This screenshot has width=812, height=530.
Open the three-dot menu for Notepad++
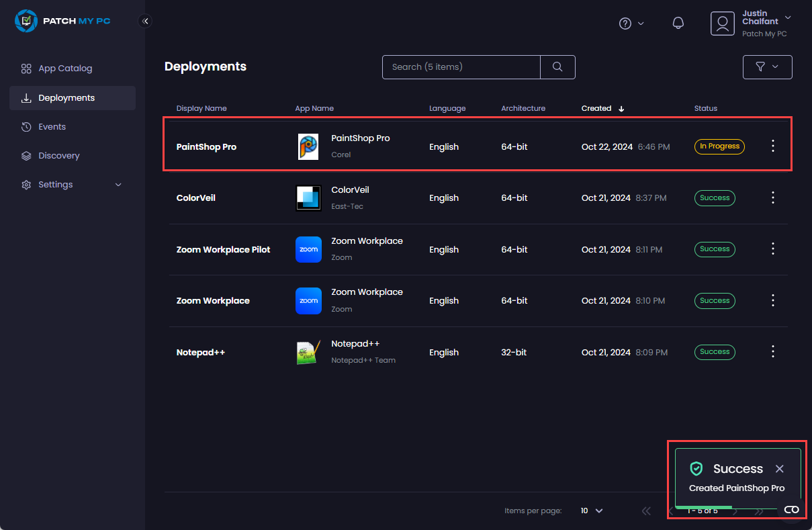(x=772, y=351)
